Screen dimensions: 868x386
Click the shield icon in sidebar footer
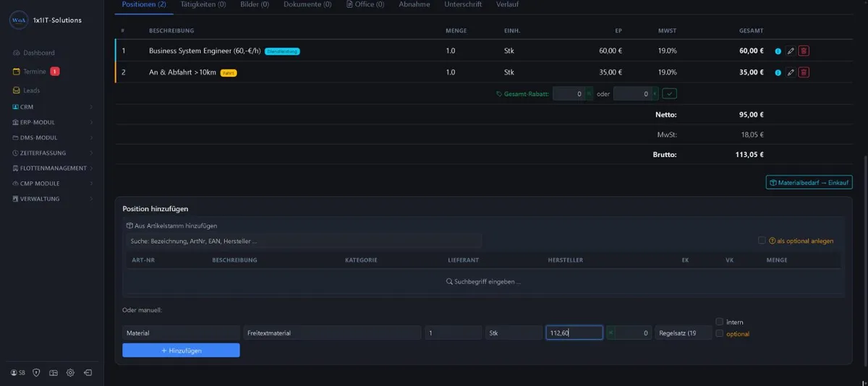coord(36,373)
